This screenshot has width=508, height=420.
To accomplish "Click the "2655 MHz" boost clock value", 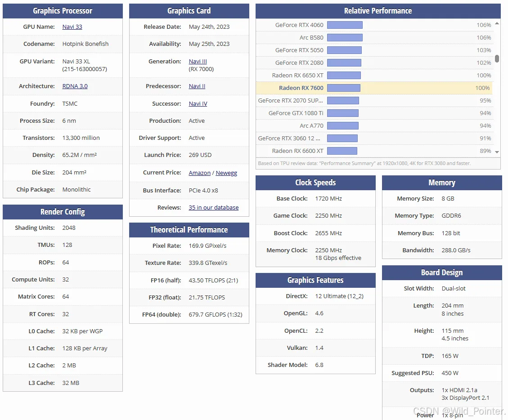I will pos(328,233).
